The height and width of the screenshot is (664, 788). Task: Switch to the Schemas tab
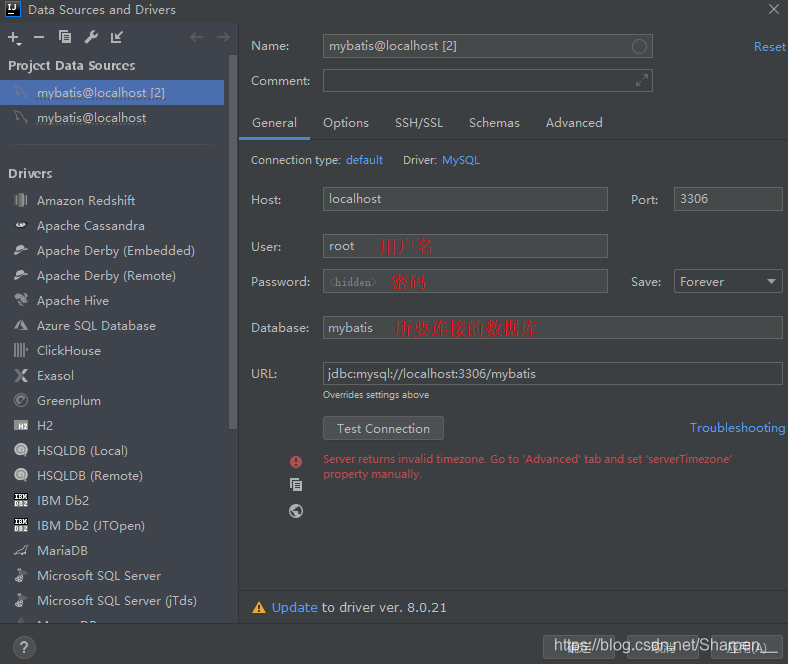click(495, 123)
